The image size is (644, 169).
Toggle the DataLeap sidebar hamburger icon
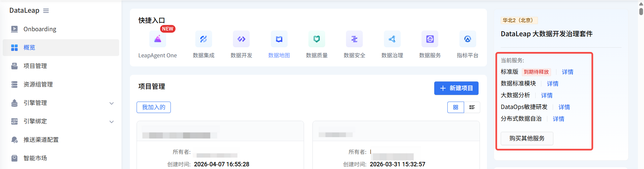(x=46, y=11)
